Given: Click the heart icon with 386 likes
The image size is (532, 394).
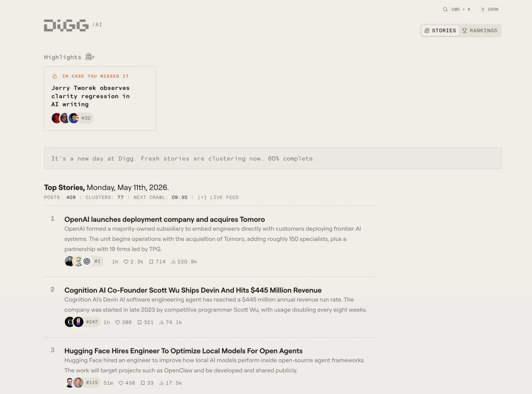Looking at the screenshot, I should point(117,323).
